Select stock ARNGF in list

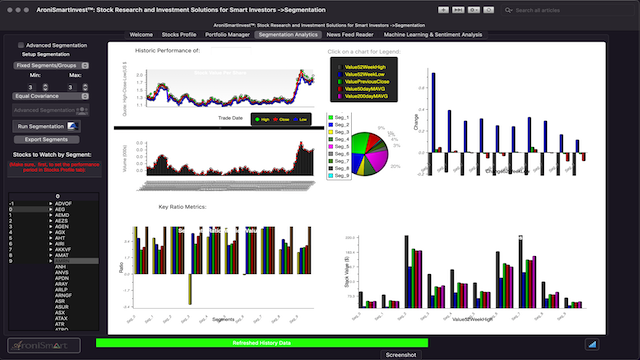(x=63, y=295)
